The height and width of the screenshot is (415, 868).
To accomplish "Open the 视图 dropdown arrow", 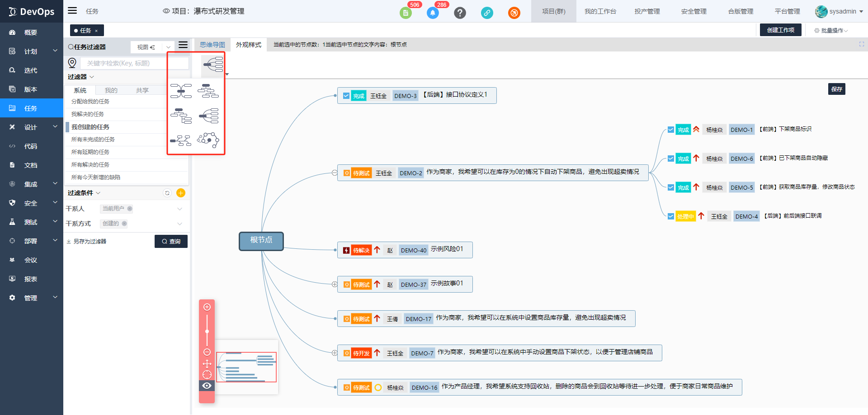I will tap(169, 47).
